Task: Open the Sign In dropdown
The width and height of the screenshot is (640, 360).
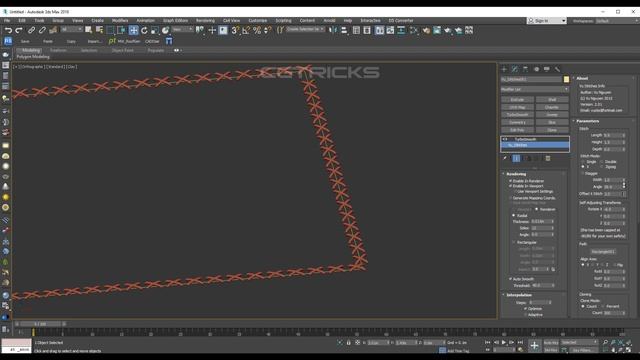Action: [547, 20]
